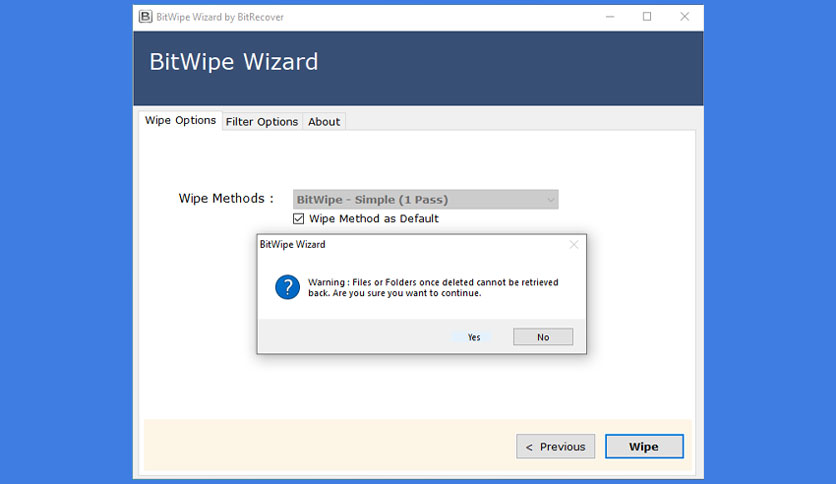The image size is (836, 484).
Task: Switch to the Wipe Options tab
Action: pos(180,120)
